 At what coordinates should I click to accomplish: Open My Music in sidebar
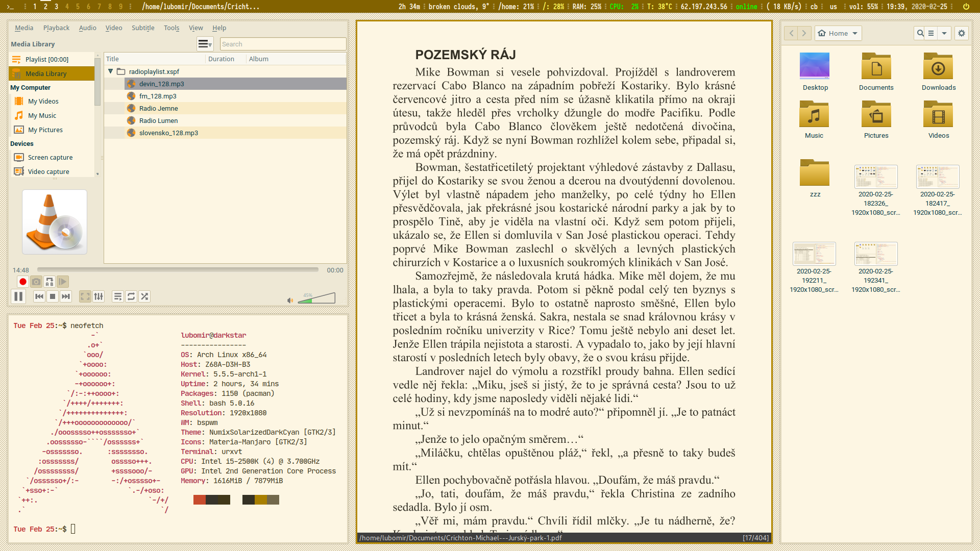pyautogui.click(x=52, y=115)
